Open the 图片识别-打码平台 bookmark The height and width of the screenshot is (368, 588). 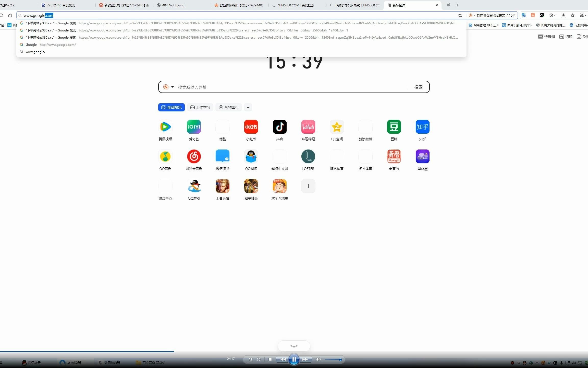[x=517, y=25]
